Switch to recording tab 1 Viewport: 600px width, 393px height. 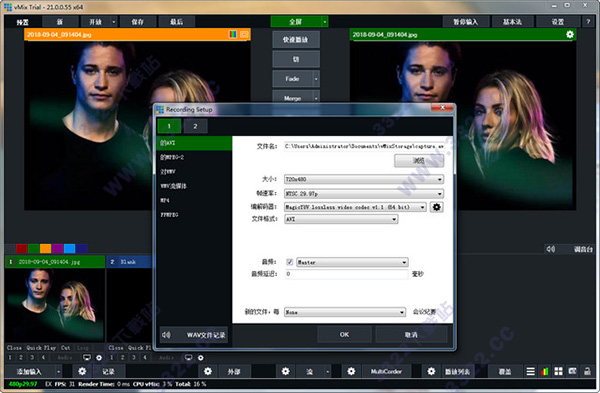tap(169, 126)
